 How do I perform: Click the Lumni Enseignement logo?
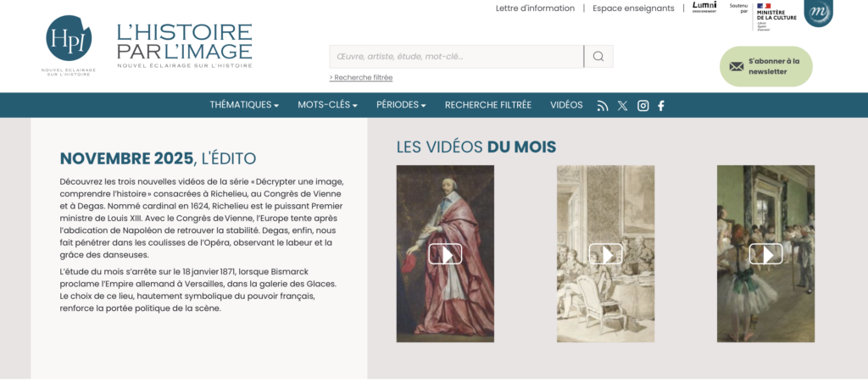pyautogui.click(x=704, y=8)
